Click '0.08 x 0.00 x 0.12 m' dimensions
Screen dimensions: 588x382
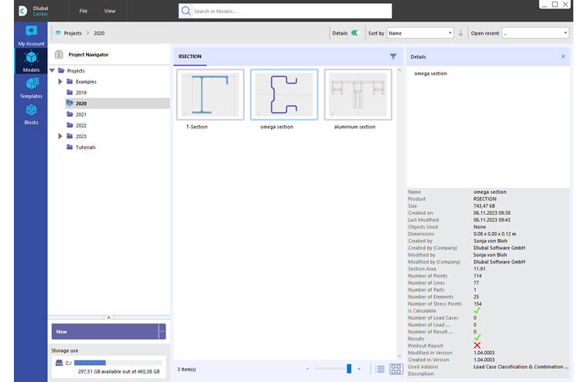tap(494, 234)
